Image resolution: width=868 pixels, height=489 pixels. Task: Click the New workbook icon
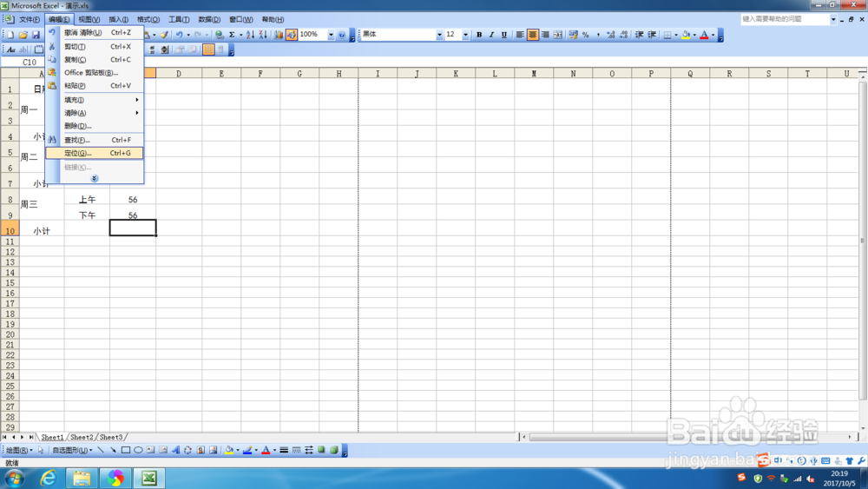click(10, 35)
